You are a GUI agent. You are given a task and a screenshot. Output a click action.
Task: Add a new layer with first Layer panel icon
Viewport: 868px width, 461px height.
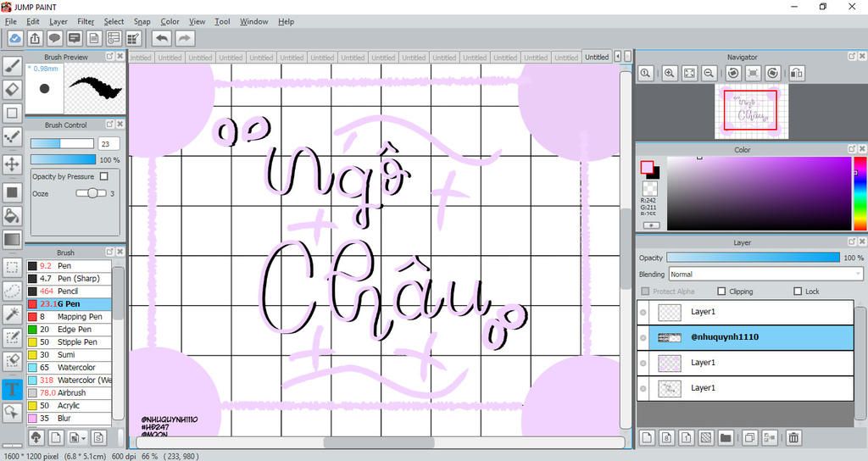point(647,438)
